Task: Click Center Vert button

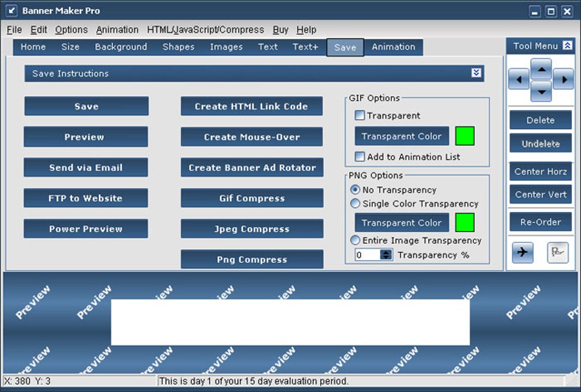Action: (541, 195)
